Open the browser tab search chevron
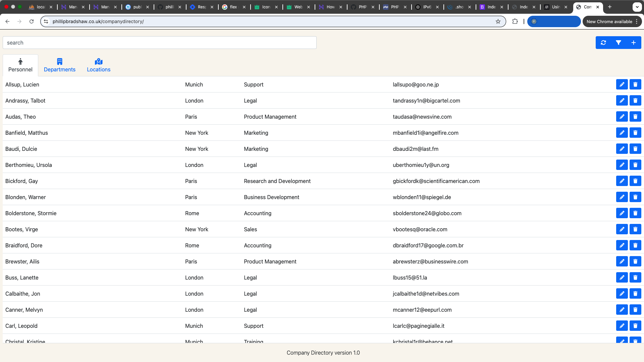Image resolution: width=644 pixels, height=362 pixels. coord(637,7)
